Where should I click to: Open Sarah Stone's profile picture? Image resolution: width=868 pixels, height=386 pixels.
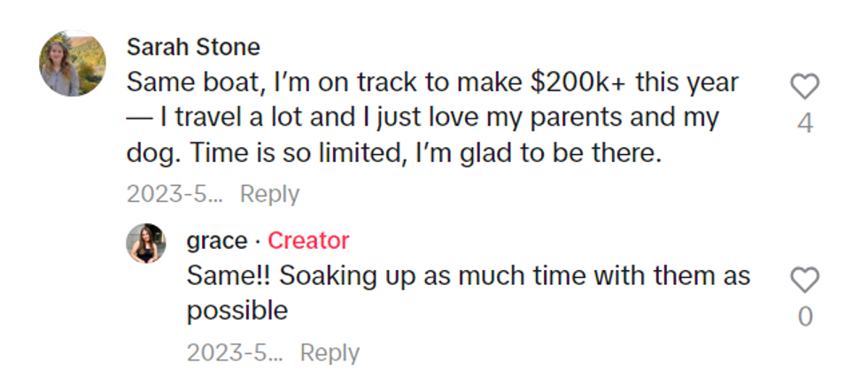click(73, 64)
